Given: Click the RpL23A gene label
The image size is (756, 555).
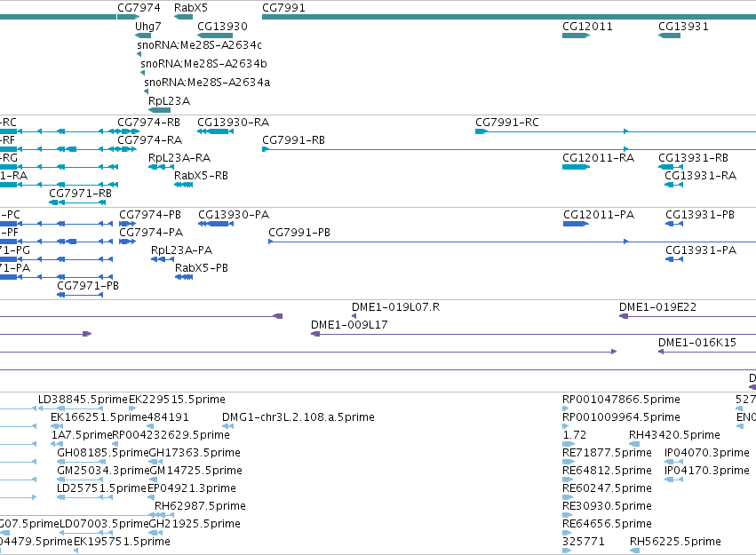Looking at the screenshot, I should click(x=169, y=101).
